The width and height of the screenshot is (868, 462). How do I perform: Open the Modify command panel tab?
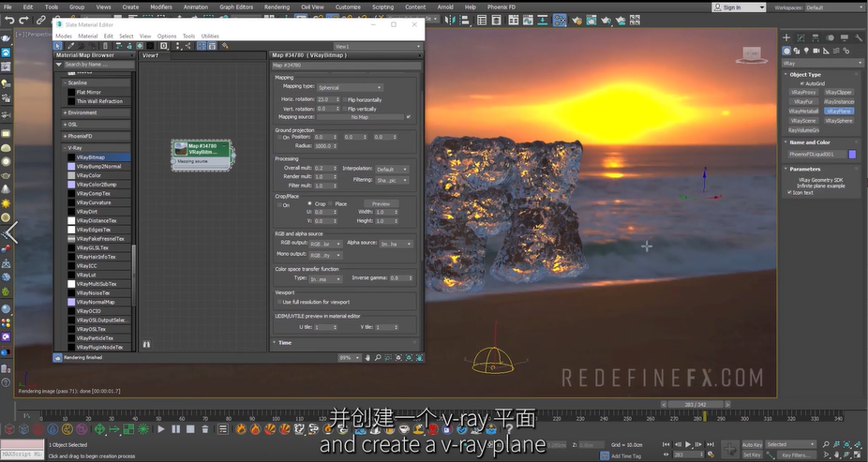(x=801, y=37)
